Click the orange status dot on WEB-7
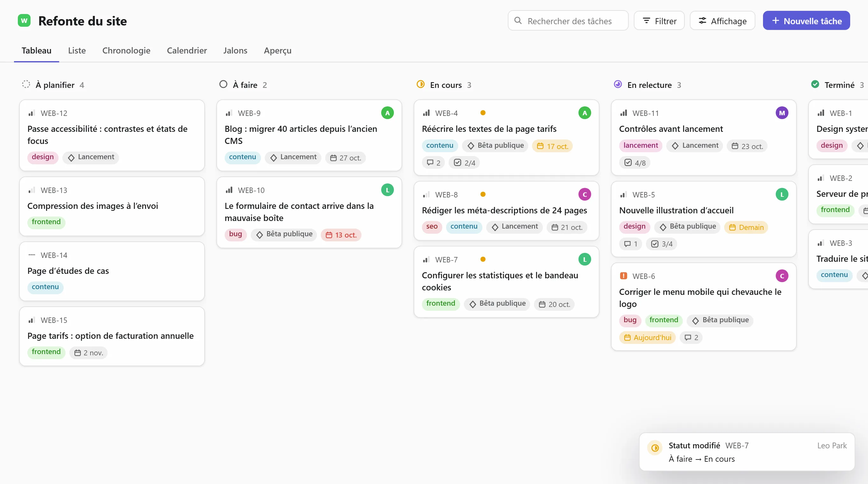This screenshot has width=868, height=484. point(482,259)
